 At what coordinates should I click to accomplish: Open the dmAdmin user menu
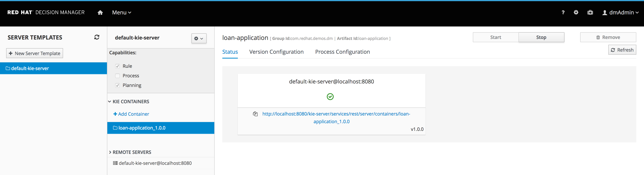point(620,12)
